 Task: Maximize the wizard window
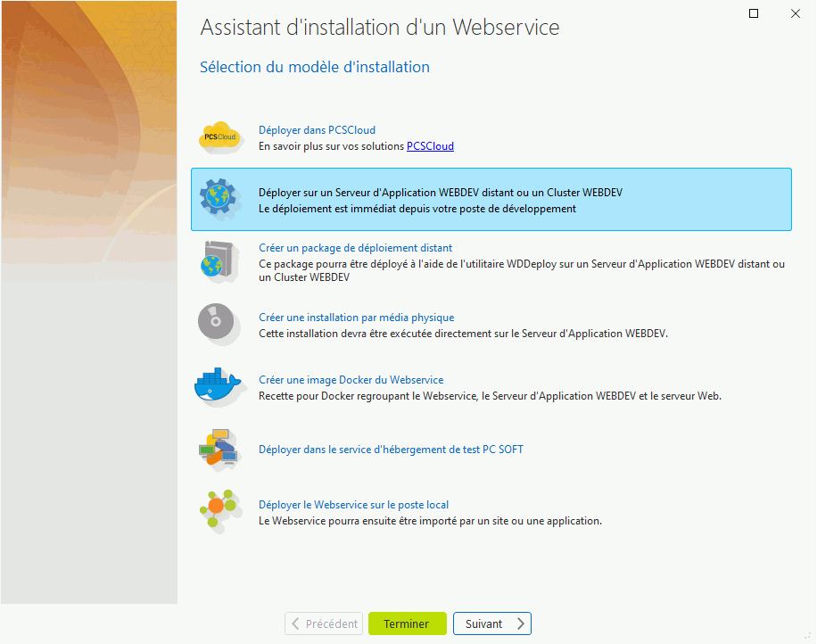(x=754, y=13)
